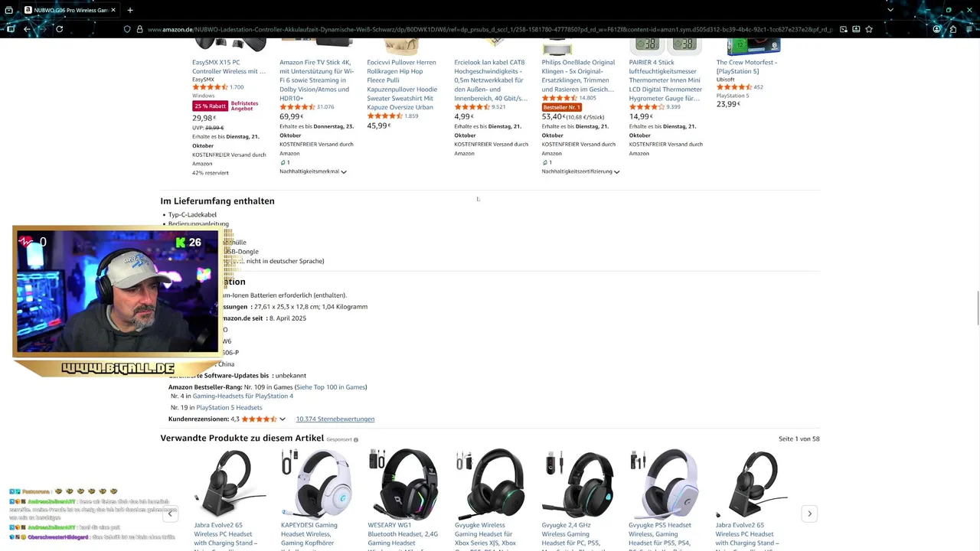This screenshot has width=980, height=551.
Task: Switch to NUBWO G06 Pro Wireless tab
Action: [x=69, y=10]
